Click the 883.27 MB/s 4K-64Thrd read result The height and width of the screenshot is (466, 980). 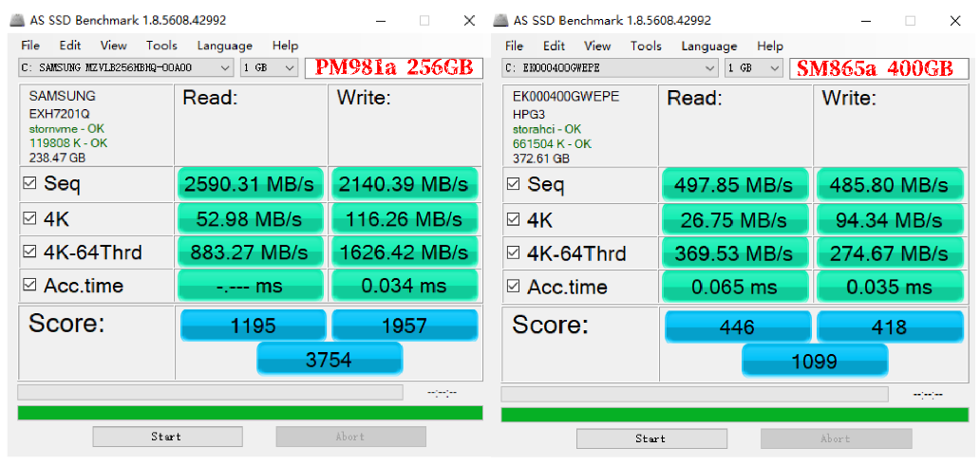(251, 252)
